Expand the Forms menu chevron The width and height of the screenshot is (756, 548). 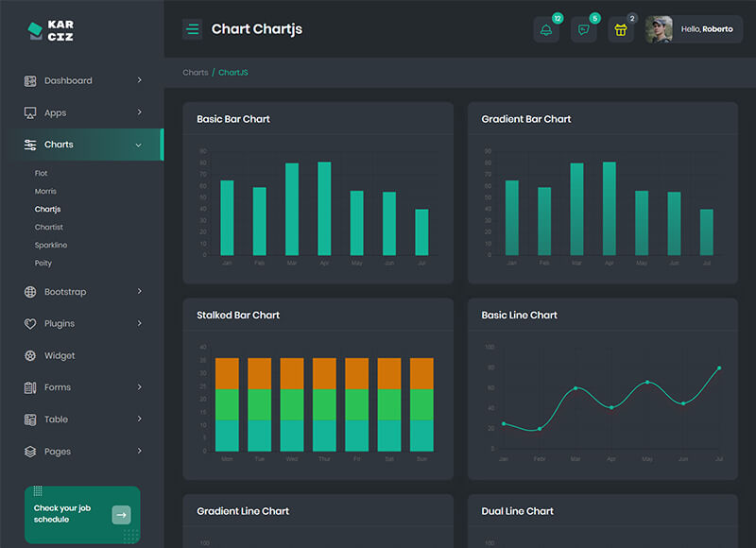[139, 387]
